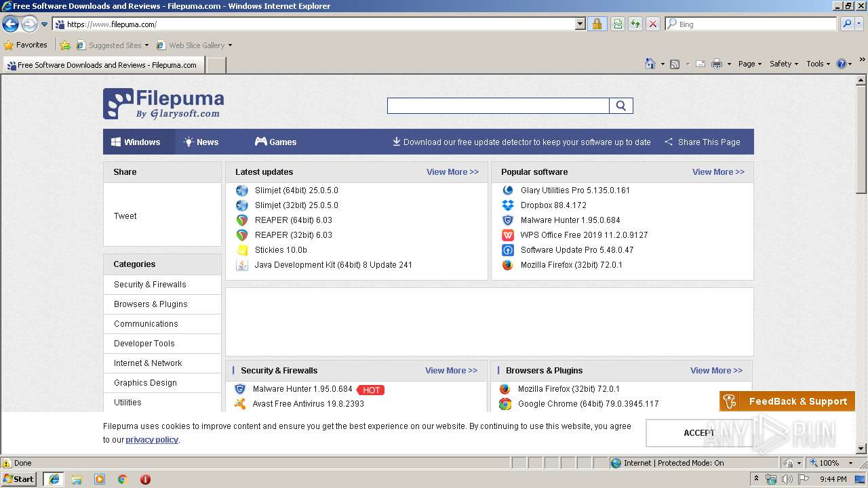Open the Tools menu

pos(818,64)
